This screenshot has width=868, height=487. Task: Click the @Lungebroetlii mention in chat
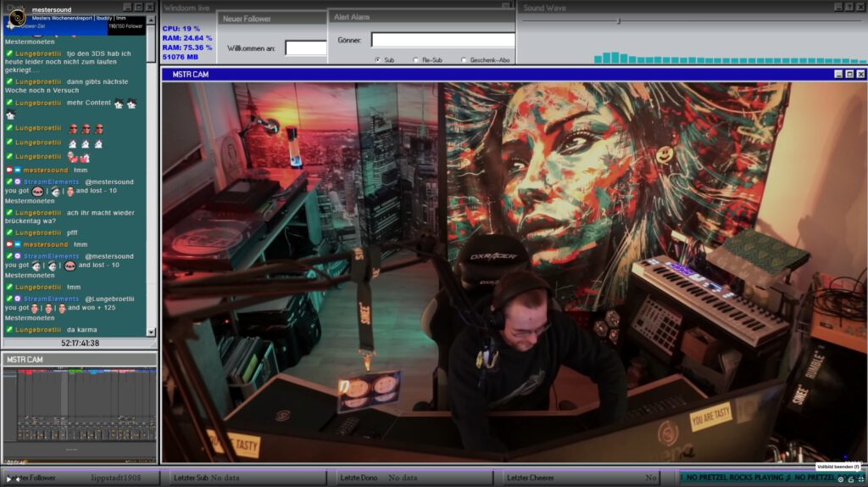tap(109, 299)
